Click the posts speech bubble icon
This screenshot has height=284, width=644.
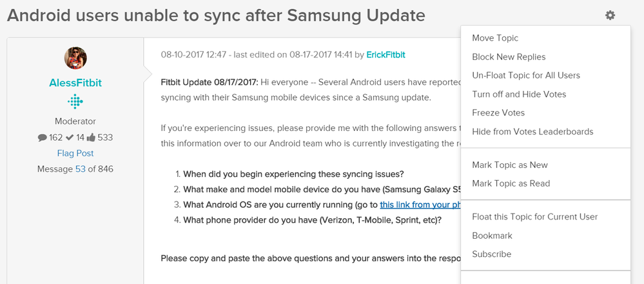coord(42,137)
